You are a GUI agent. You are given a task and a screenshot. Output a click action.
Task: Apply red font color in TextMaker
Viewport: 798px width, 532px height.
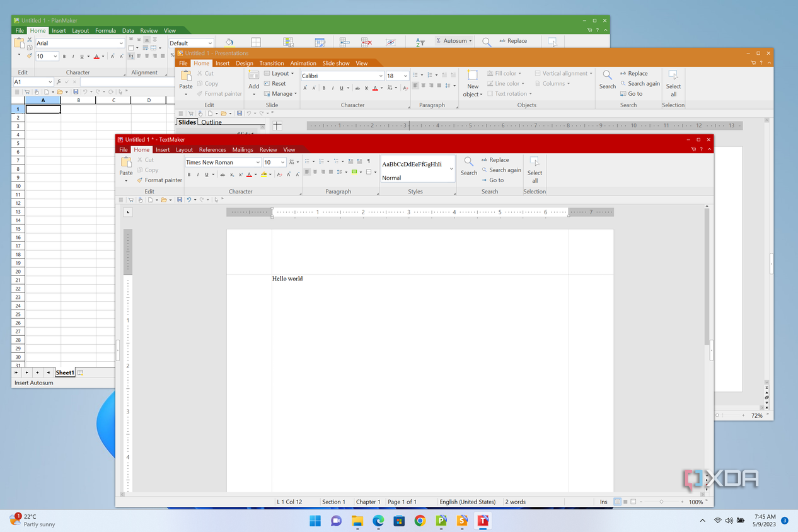tap(249, 175)
